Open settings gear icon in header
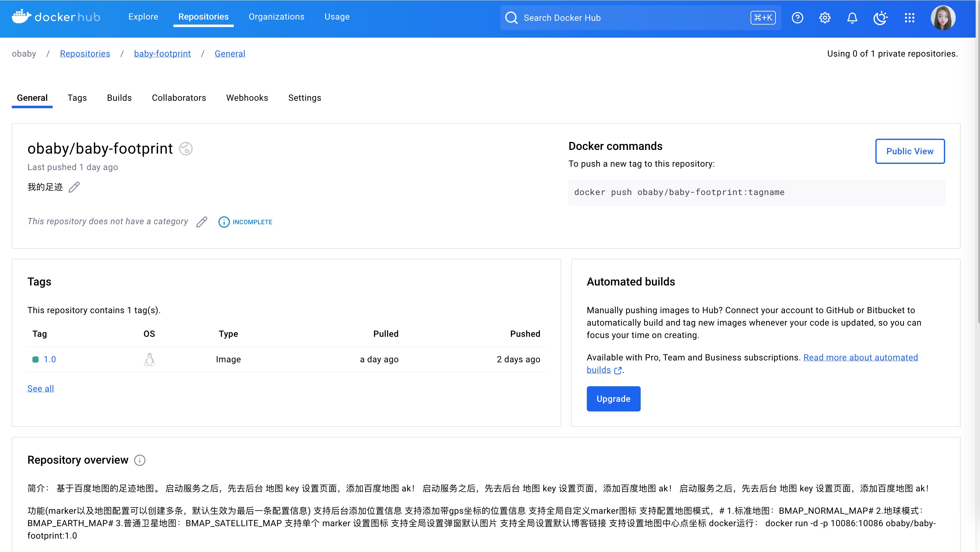 click(x=825, y=18)
